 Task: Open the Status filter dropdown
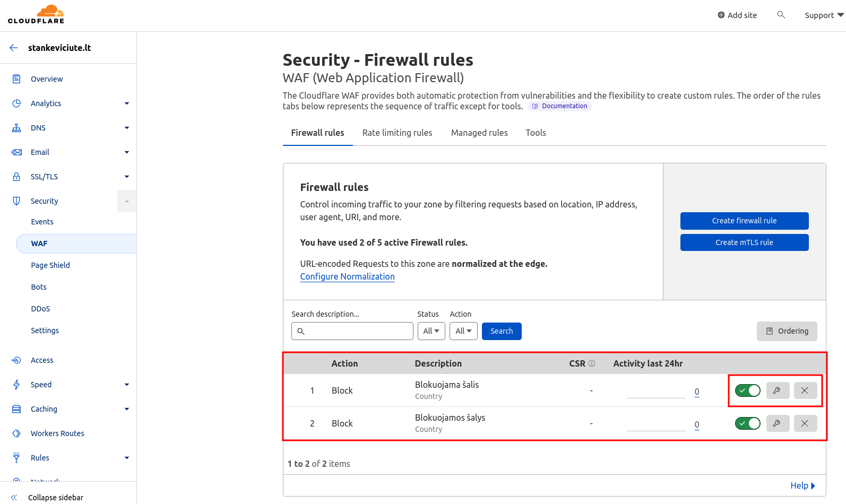pos(431,331)
